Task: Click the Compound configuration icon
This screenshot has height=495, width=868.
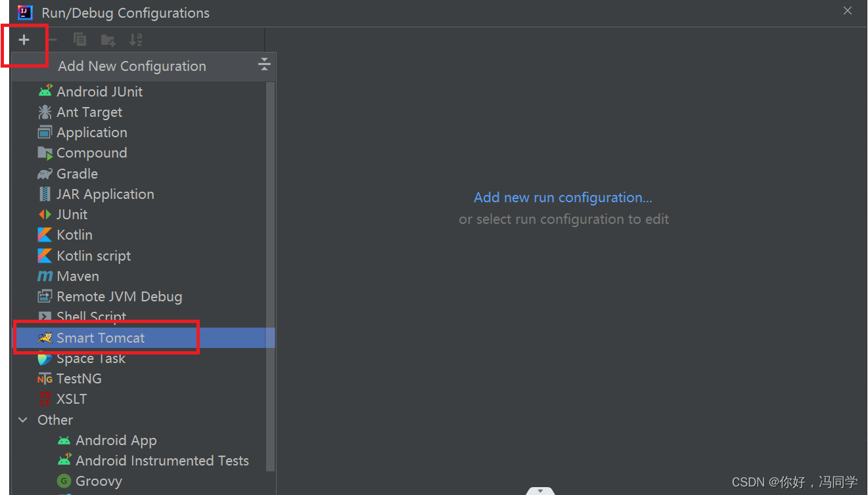Action: click(x=45, y=153)
